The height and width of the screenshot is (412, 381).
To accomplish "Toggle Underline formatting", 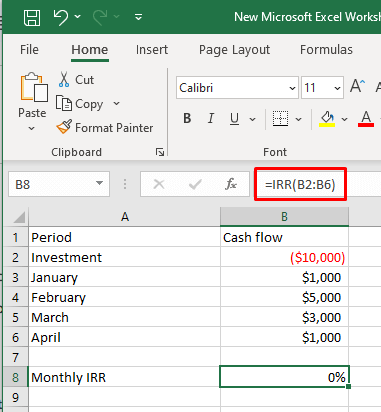I will [x=234, y=118].
